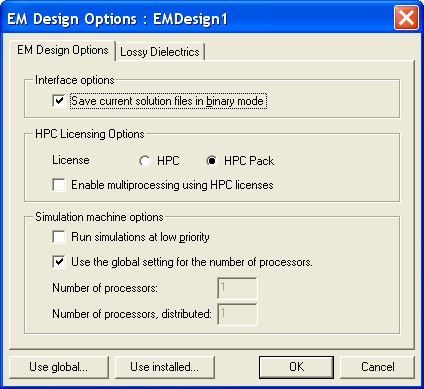Dismiss the dialog with Cancel
Image resolution: width=424 pixels, height=389 pixels.
(x=377, y=367)
